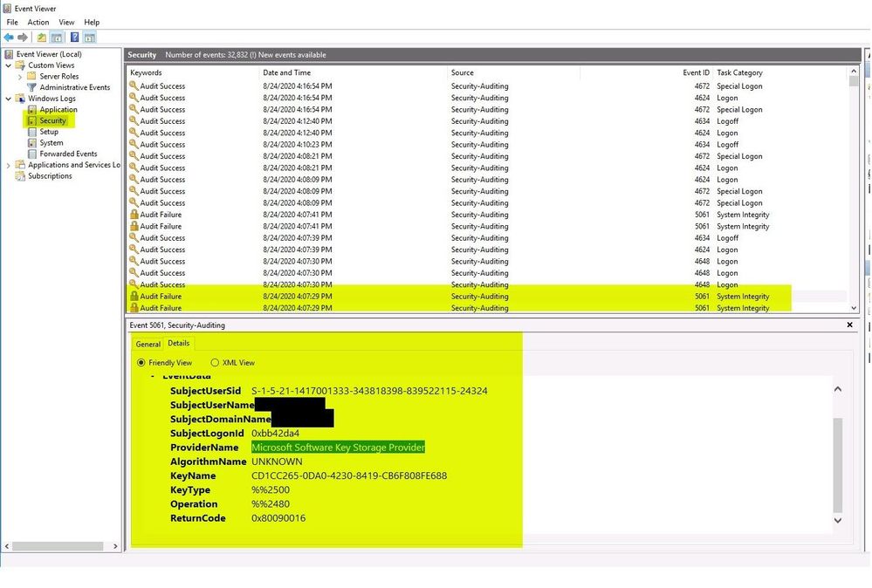Expand Applications and Services Logs node
Image resolution: width=872 pixels, height=588 pixels.
9,165
